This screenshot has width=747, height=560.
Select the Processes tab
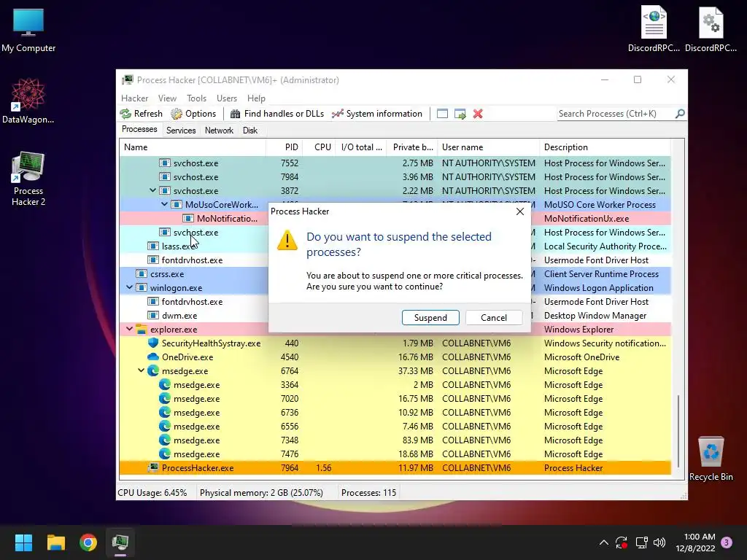(x=139, y=130)
